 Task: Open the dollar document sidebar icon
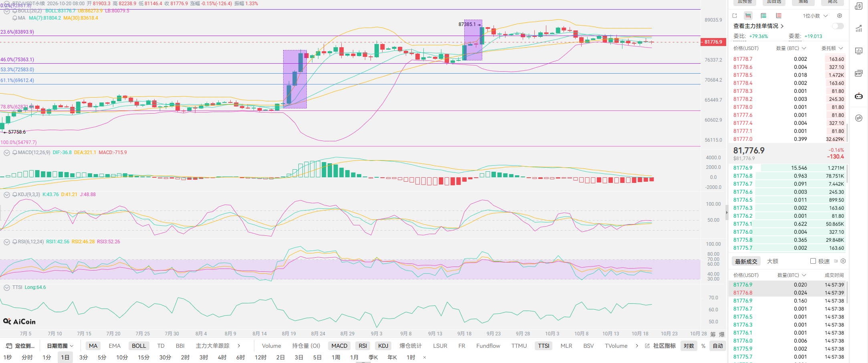859,6
